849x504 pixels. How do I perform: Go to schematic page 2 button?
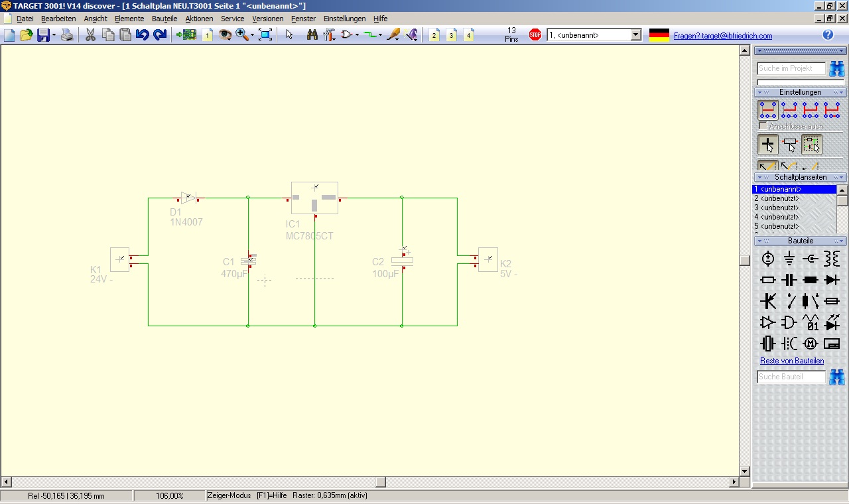(x=434, y=35)
